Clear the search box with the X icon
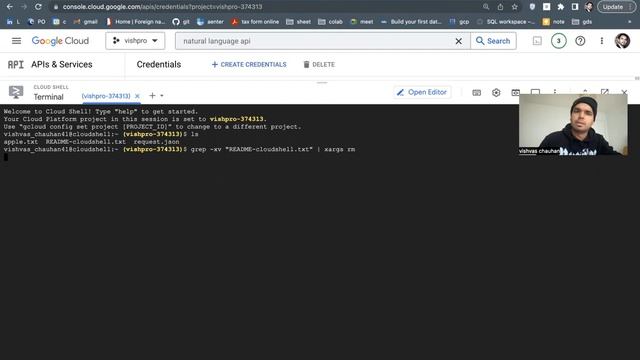The image size is (640, 360). coord(459,41)
